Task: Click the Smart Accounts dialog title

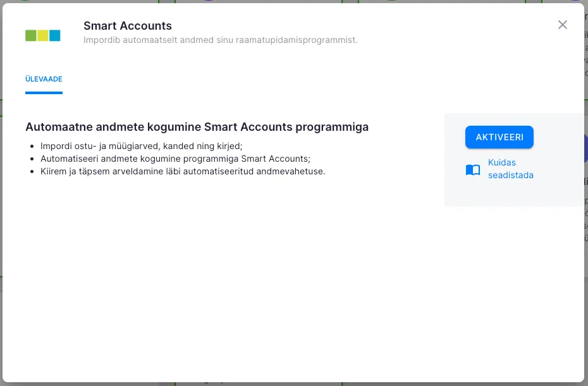Action: [128, 26]
